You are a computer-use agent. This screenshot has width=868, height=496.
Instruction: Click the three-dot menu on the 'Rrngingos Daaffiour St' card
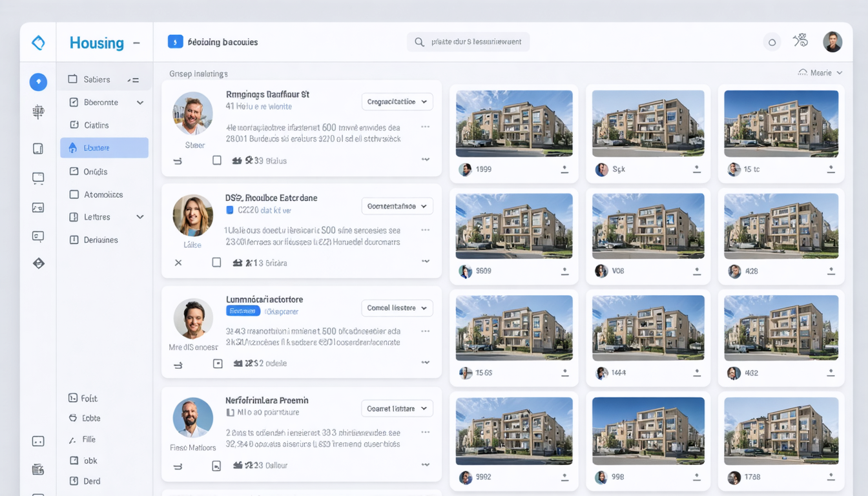425,127
